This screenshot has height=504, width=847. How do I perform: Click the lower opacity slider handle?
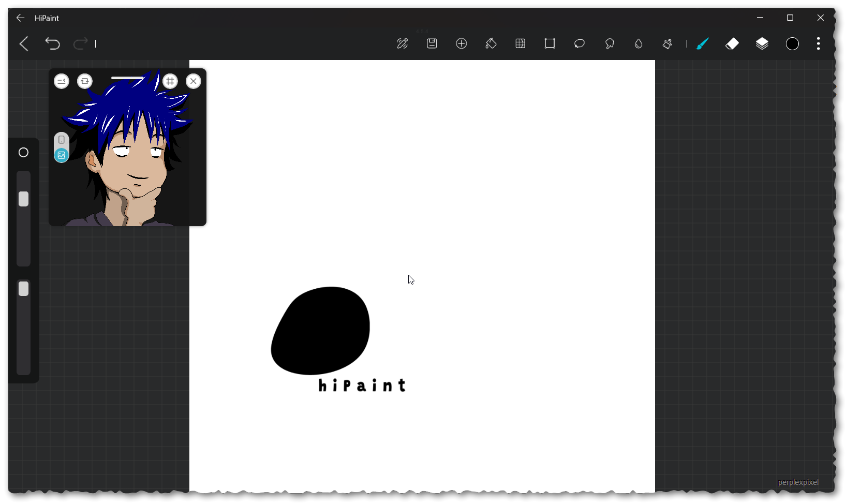coord(23,289)
